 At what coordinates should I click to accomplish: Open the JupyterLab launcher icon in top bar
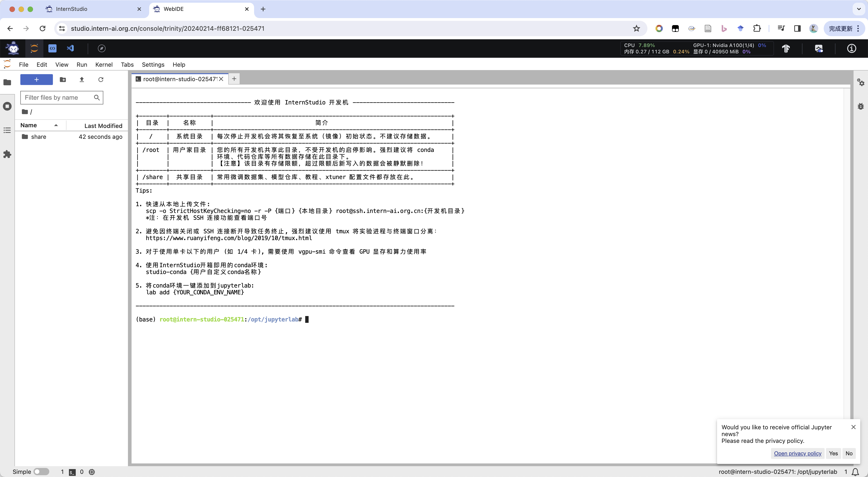click(34, 48)
